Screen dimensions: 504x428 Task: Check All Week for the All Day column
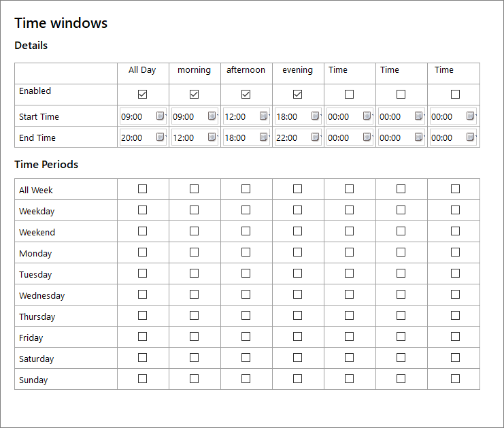click(x=142, y=188)
